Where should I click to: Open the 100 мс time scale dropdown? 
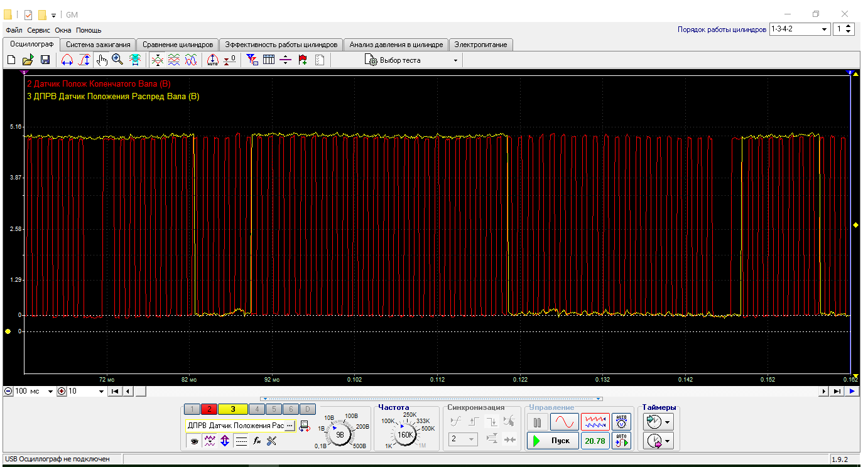[x=51, y=391]
